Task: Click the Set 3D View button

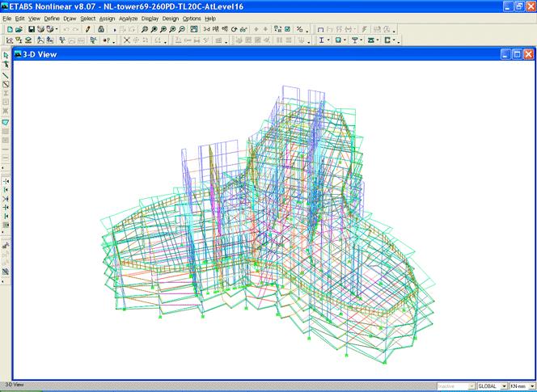Action: 205,29
